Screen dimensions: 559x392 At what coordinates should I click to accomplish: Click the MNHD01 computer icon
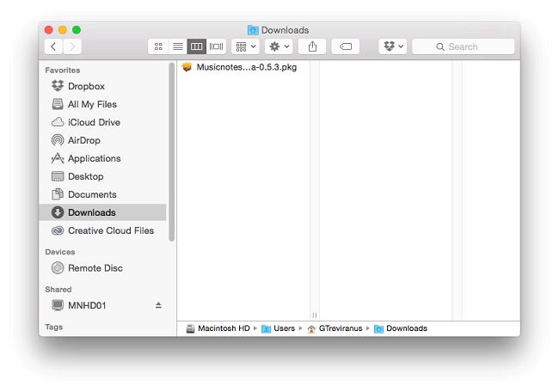58,305
